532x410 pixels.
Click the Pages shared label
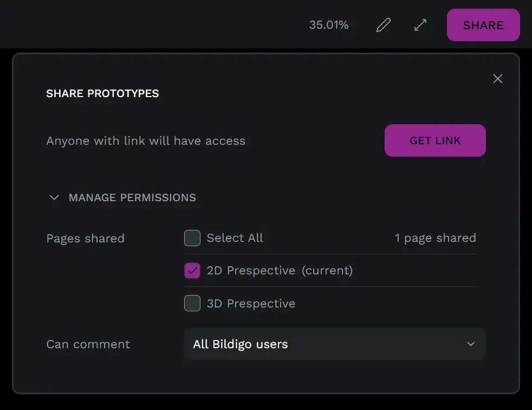(85, 238)
